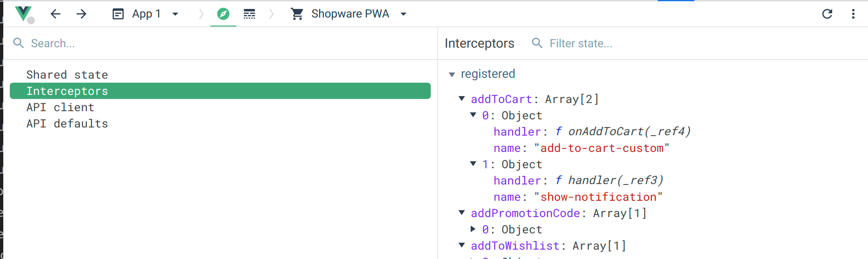Expand the addPromotionCode 0: Object entry
Viewport: 868px width, 259px height.
[x=473, y=229]
